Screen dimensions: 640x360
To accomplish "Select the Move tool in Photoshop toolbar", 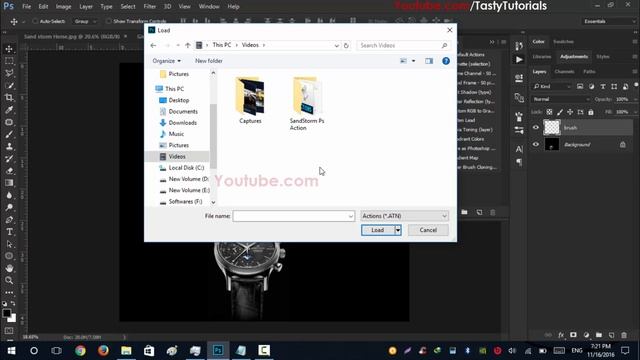I will [9, 49].
